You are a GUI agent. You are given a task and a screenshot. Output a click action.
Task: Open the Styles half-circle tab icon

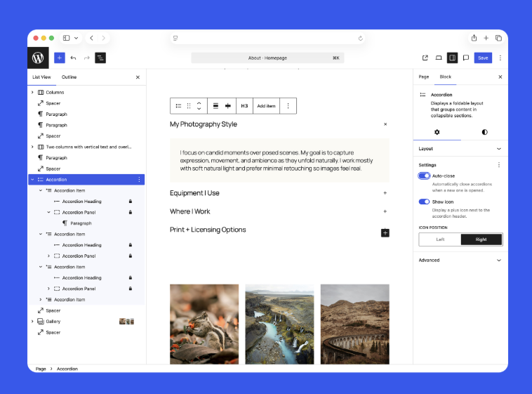pos(484,132)
